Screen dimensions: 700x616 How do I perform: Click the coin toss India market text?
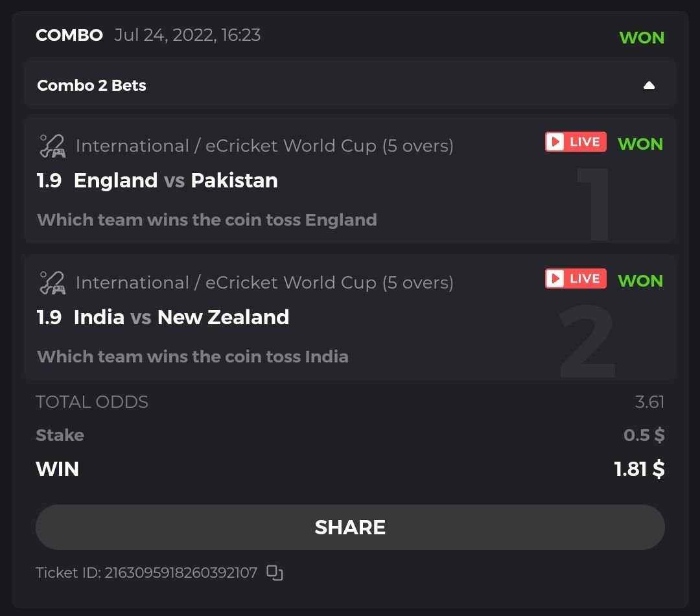tap(192, 357)
